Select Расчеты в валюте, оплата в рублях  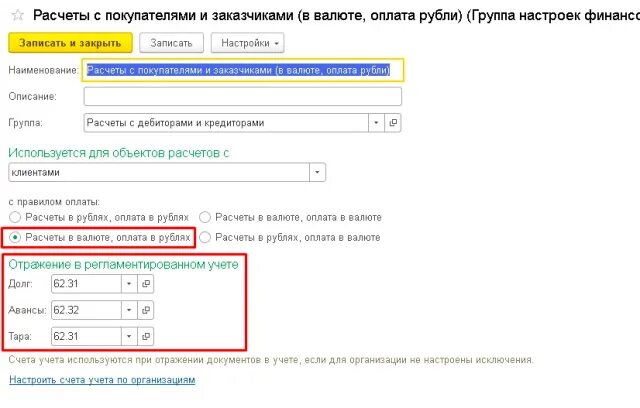pyautogui.click(x=100, y=237)
